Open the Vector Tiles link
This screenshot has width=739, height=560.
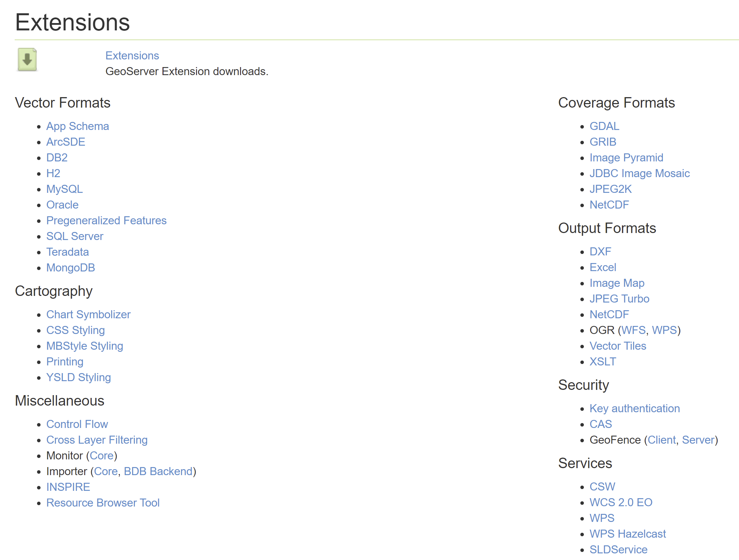click(618, 346)
